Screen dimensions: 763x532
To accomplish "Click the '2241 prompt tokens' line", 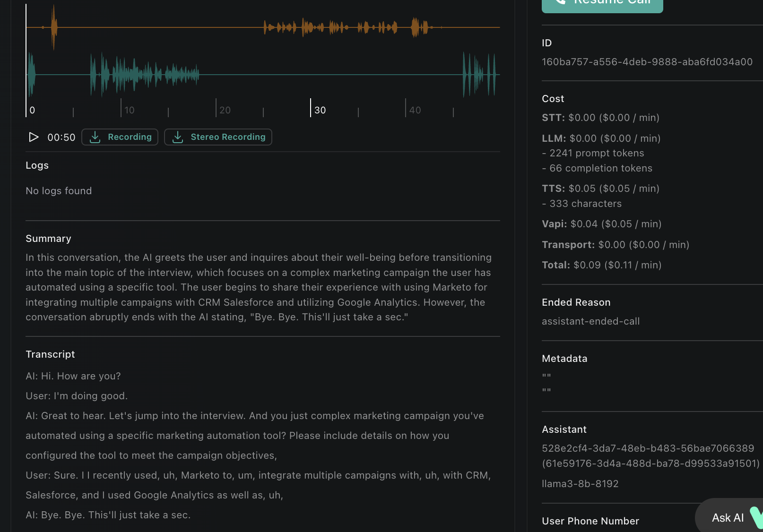I will pyautogui.click(x=593, y=153).
